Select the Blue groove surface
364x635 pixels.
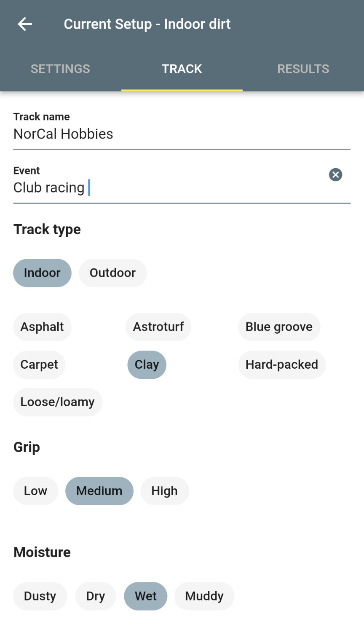tap(279, 327)
